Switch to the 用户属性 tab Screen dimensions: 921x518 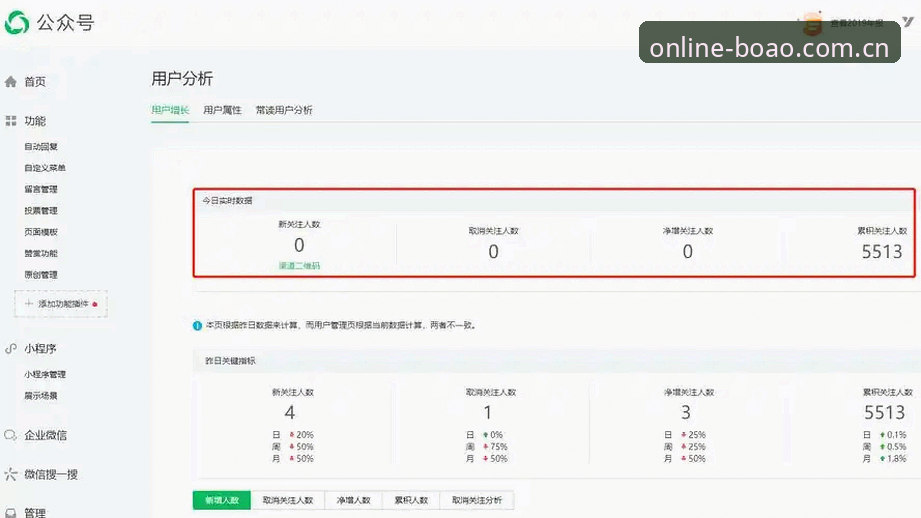click(222, 110)
